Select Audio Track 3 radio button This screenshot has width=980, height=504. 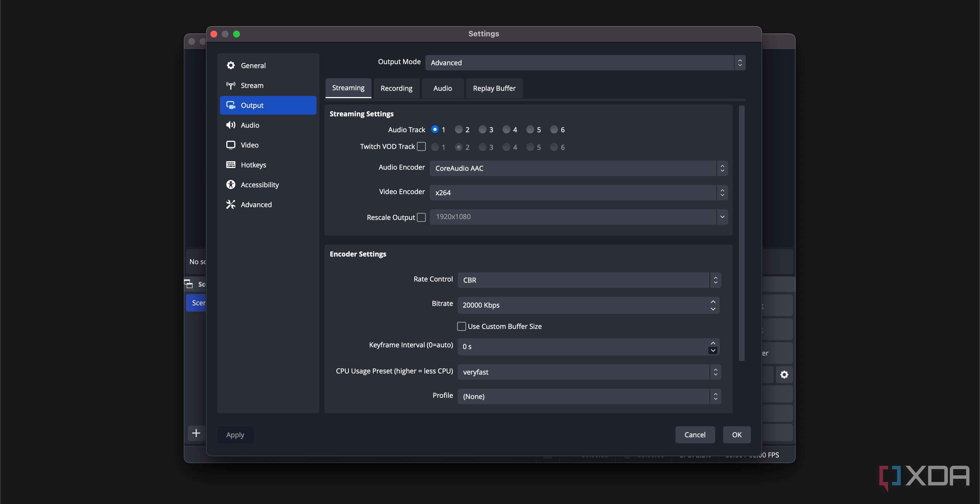pos(482,129)
